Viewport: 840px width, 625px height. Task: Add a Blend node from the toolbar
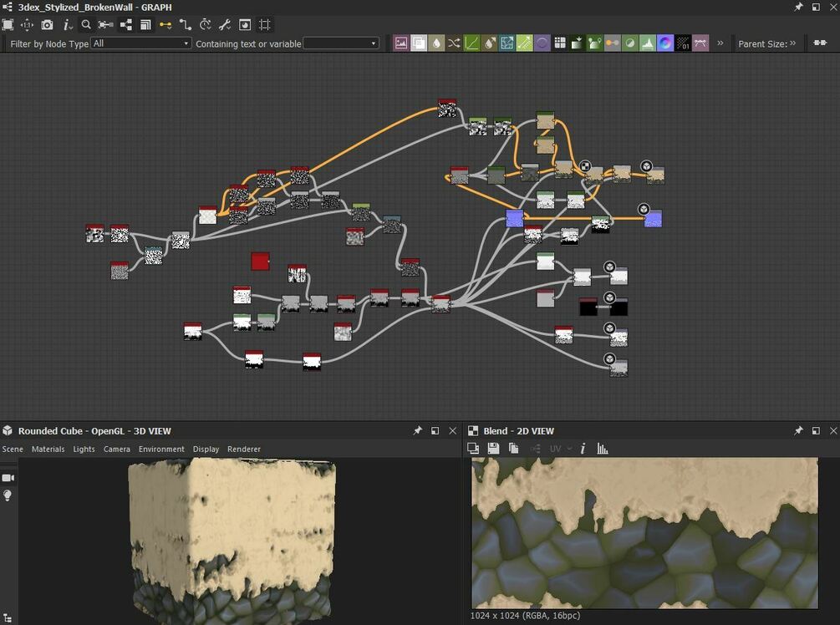[419, 43]
